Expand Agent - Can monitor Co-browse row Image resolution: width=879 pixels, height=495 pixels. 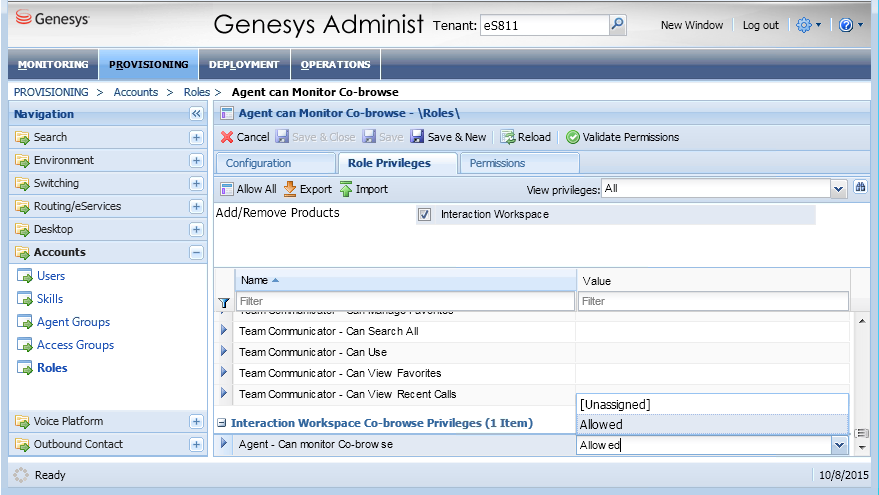point(224,443)
